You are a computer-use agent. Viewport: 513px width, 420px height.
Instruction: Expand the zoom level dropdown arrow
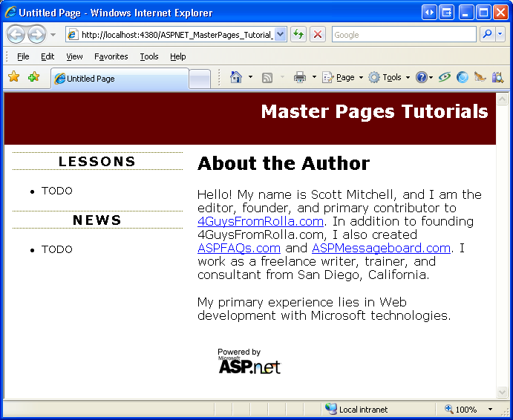tap(490, 410)
